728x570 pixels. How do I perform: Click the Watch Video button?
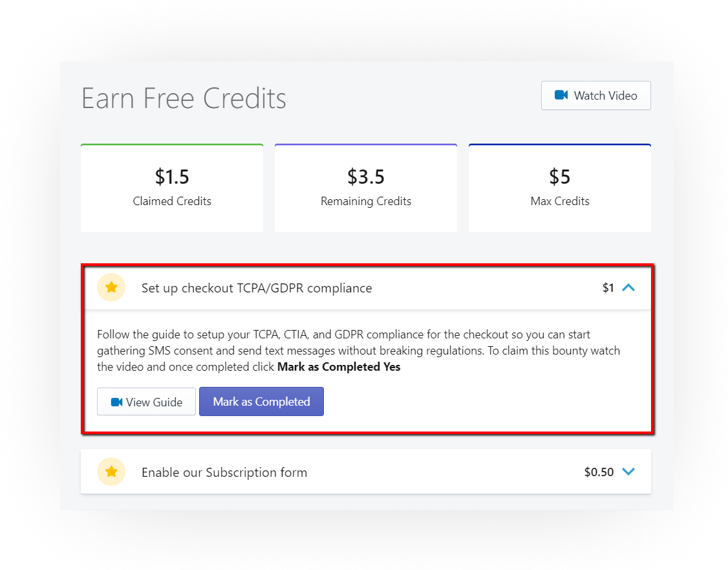(595, 96)
